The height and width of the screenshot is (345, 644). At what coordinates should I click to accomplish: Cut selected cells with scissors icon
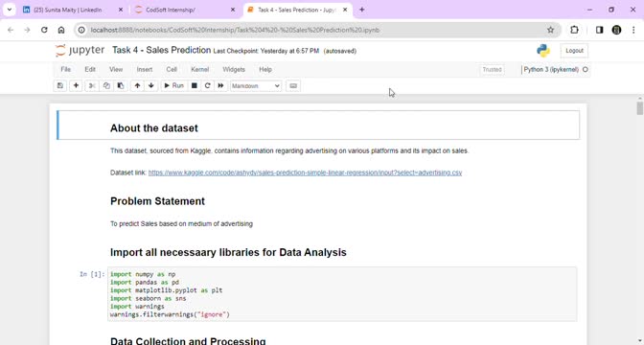pyautogui.click(x=92, y=86)
